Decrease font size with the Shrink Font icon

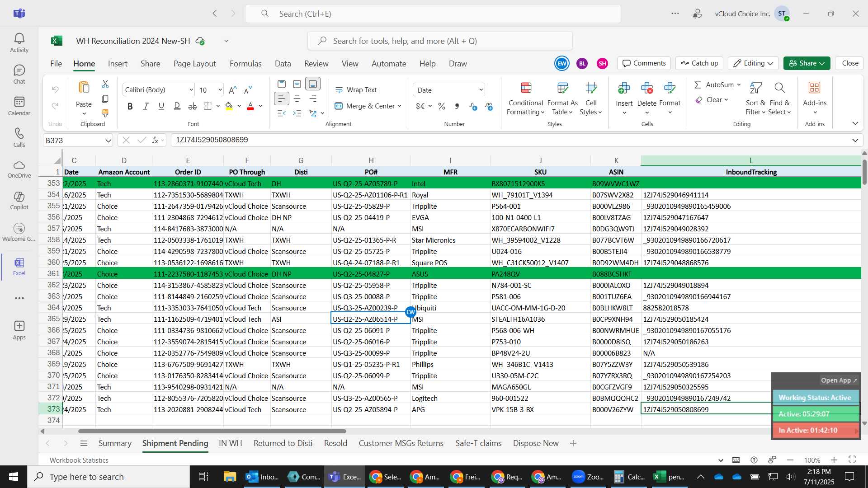pos(248,90)
